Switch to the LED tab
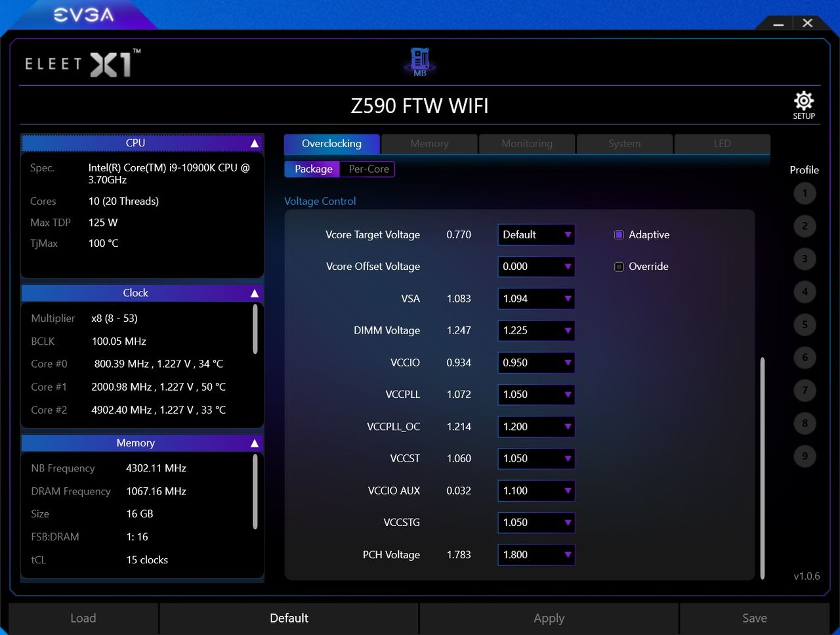The width and height of the screenshot is (840, 635). coord(722,144)
